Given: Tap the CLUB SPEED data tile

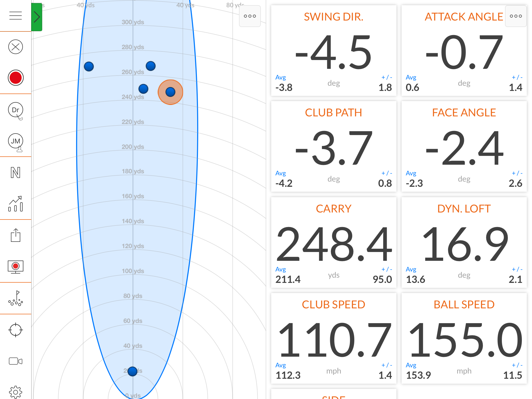Looking at the screenshot, I should [334, 338].
